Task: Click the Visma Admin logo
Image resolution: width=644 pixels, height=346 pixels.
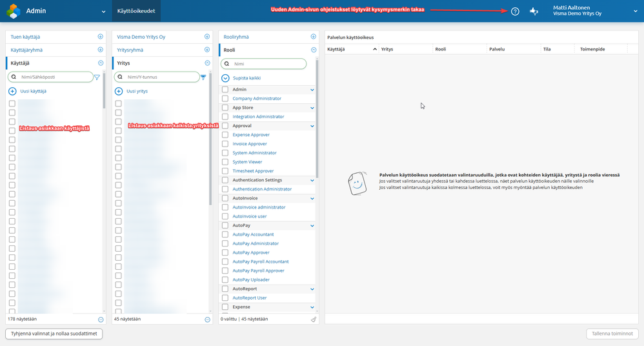Action: click(x=14, y=11)
